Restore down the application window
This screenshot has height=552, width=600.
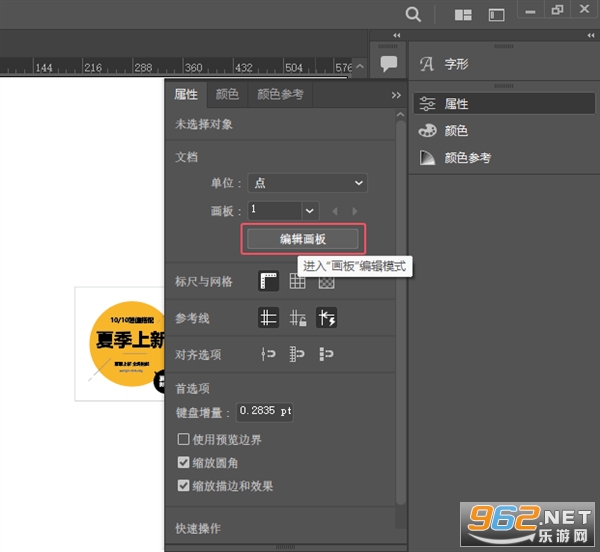click(x=557, y=10)
